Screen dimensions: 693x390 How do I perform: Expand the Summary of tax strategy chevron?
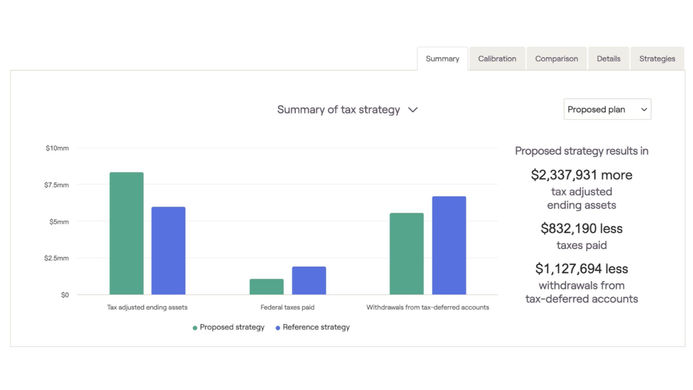(x=413, y=110)
